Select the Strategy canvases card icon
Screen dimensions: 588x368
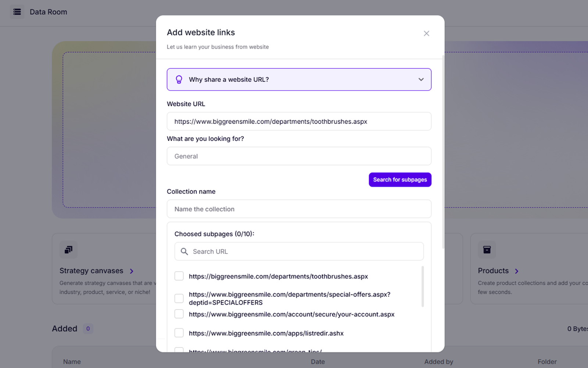point(68,250)
